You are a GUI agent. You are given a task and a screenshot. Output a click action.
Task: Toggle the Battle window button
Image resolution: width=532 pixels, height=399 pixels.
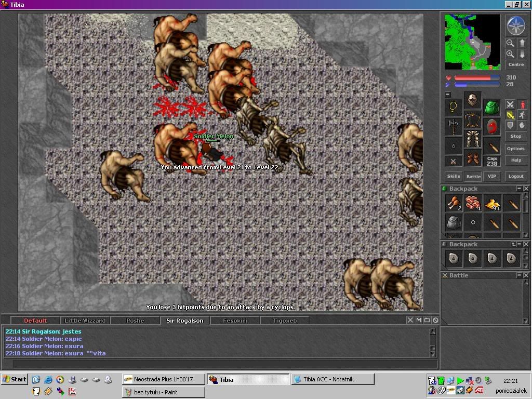(473, 176)
